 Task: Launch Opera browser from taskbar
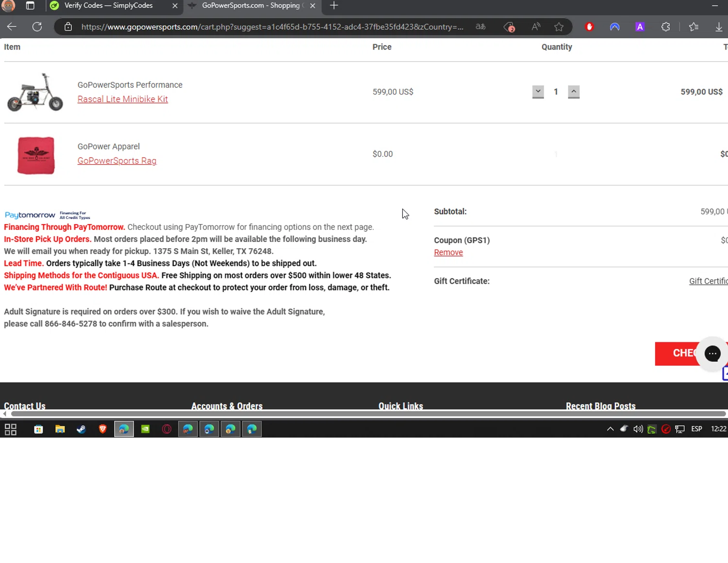click(166, 429)
